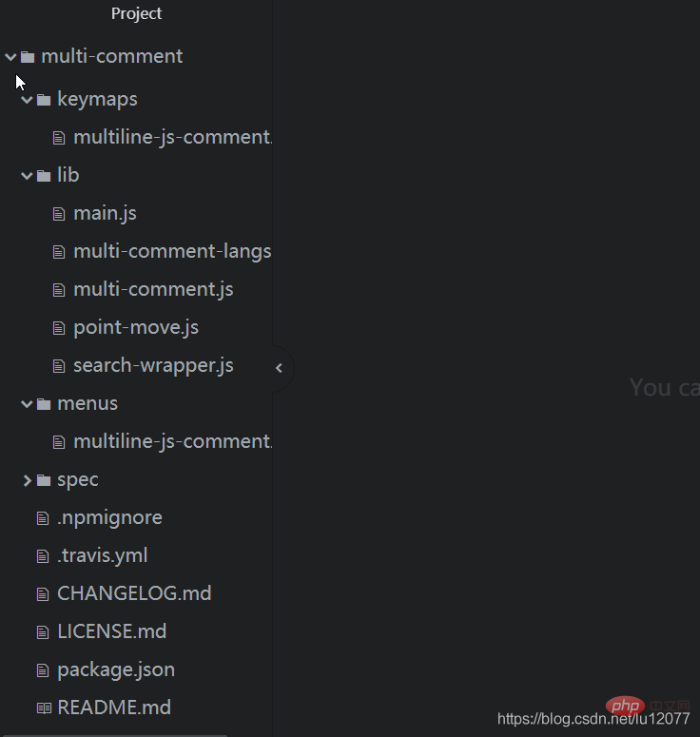Select the Project panel tab

136,13
